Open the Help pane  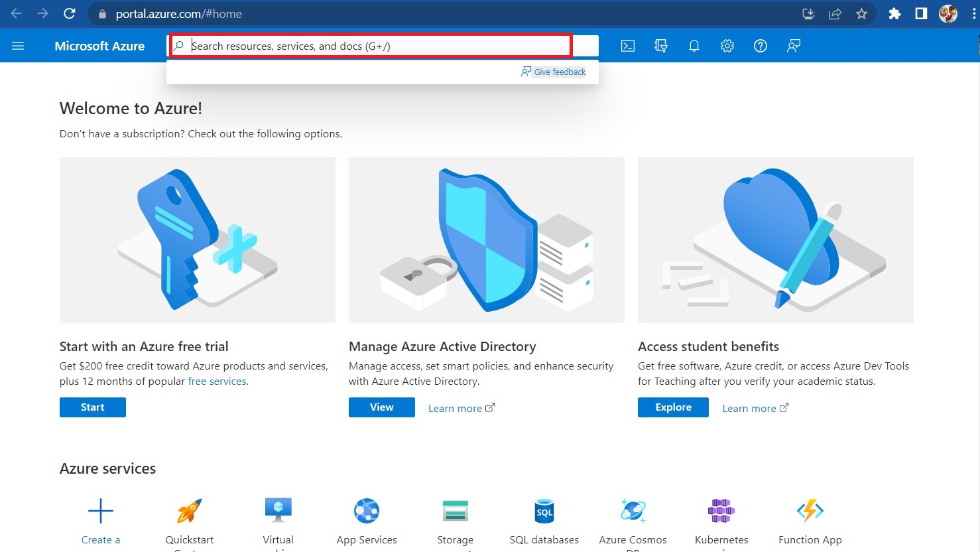point(760,46)
